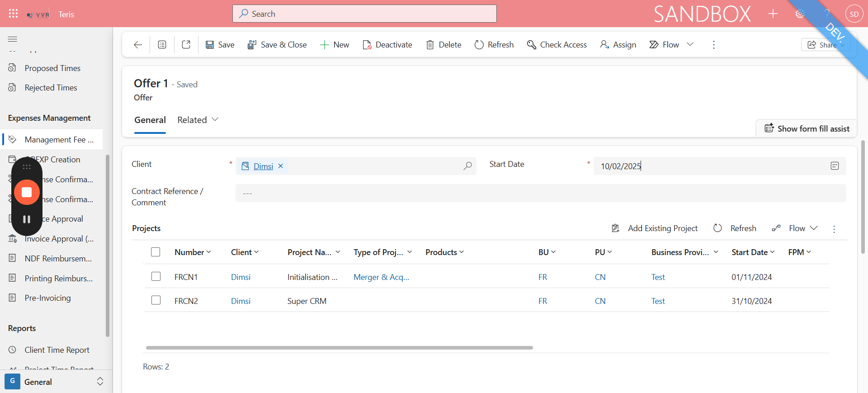This screenshot has height=393, width=868.
Task: Open the record set form icon
Action: [162, 45]
